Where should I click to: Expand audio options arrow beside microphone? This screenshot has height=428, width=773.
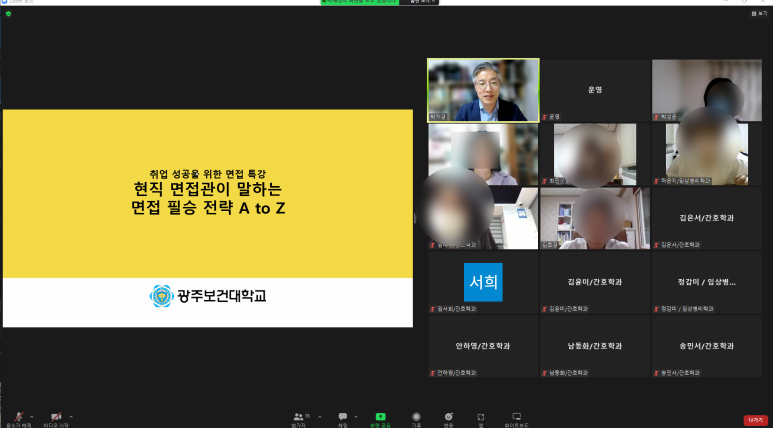[x=31, y=415]
